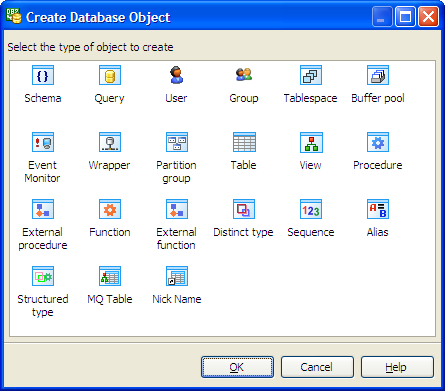Viewport: 445px width, 391px height.
Task: Click the "Wrapper" label text
Action: (x=109, y=166)
